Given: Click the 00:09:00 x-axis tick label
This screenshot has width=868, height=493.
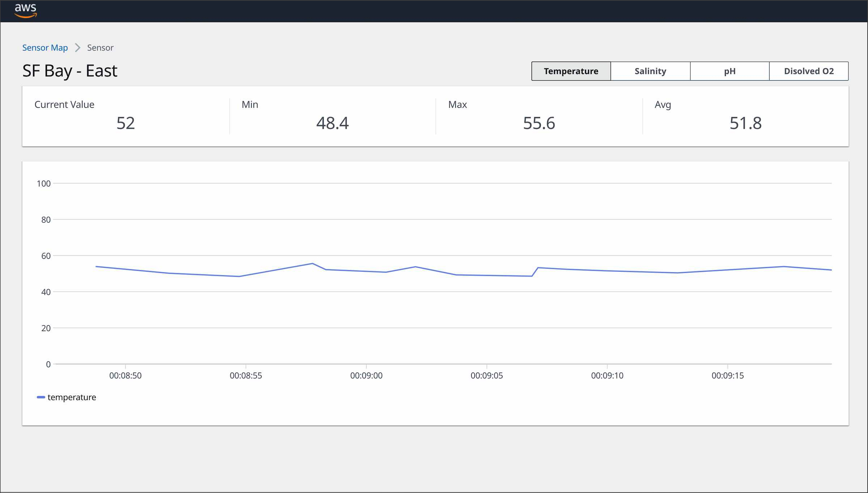Looking at the screenshot, I should point(366,376).
